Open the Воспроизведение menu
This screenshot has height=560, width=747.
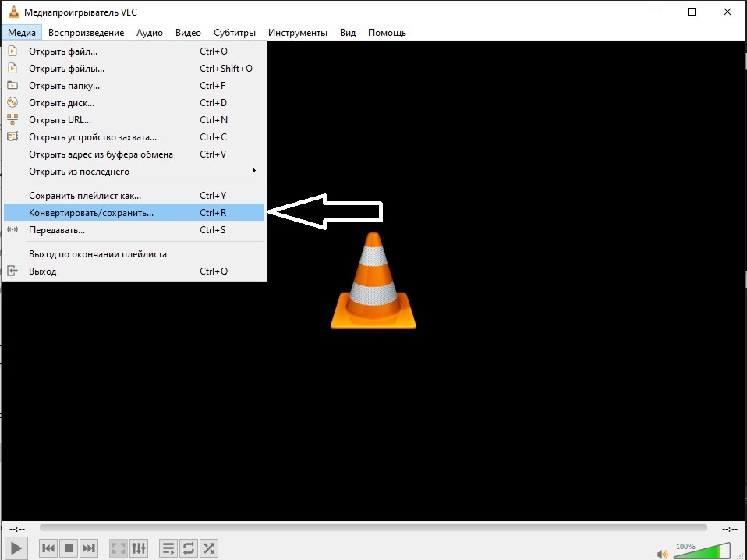87,33
